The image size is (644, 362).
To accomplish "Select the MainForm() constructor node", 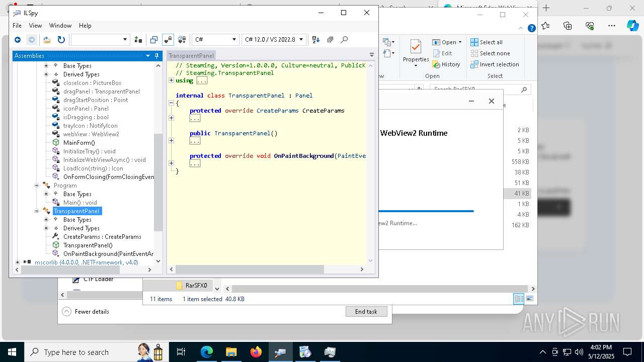I will (79, 143).
